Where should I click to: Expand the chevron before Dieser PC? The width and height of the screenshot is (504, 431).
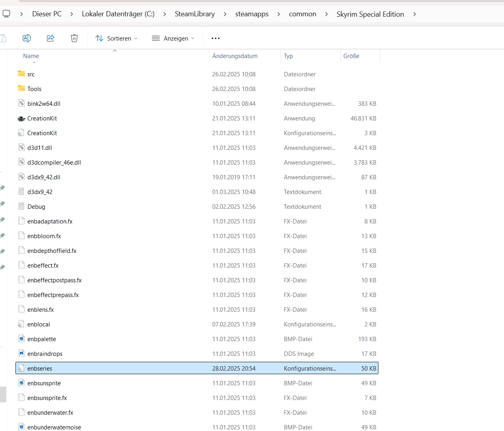(21, 14)
